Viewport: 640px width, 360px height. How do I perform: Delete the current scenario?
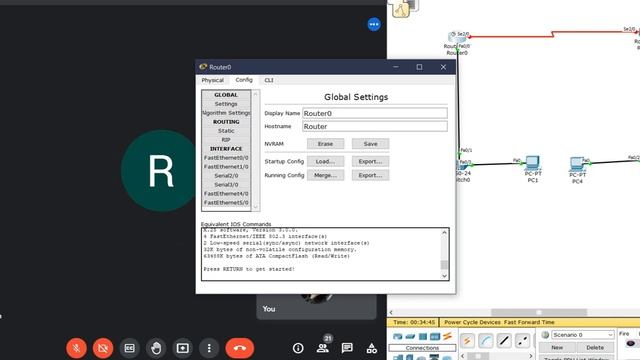(x=595, y=347)
